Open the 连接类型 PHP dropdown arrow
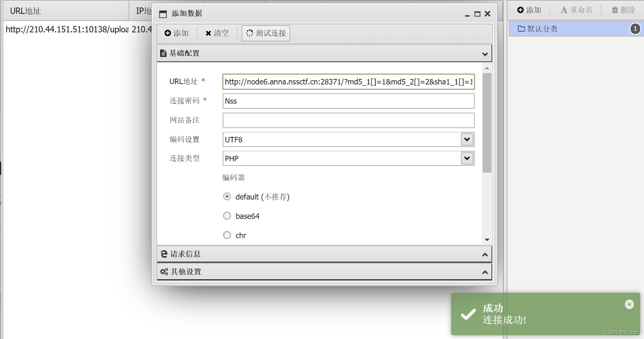Image resolution: width=644 pixels, height=339 pixels. pyautogui.click(x=467, y=158)
